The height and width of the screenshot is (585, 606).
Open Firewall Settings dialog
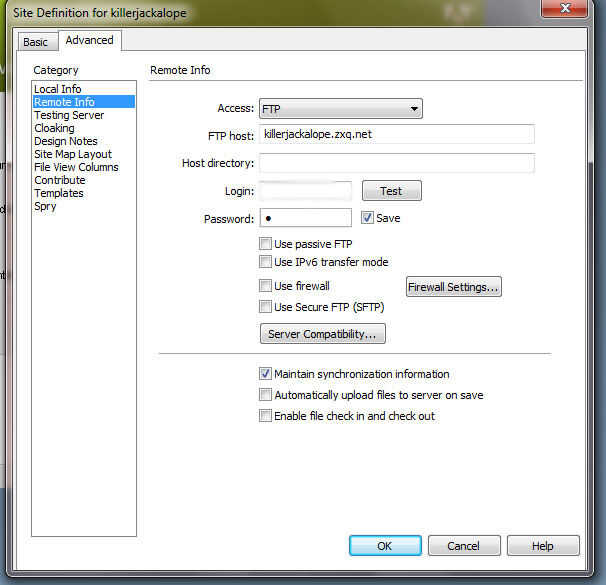[x=454, y=287]
